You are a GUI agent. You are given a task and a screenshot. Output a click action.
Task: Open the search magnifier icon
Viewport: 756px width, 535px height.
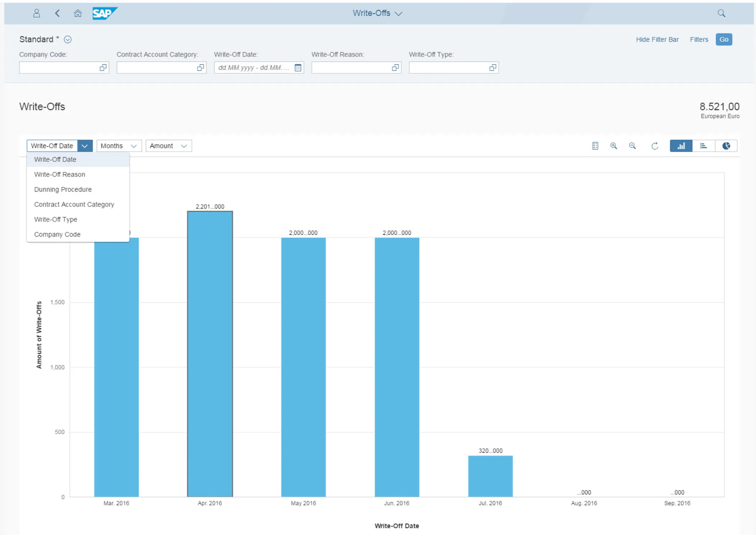pyautogui.click(x=721, y=13)
